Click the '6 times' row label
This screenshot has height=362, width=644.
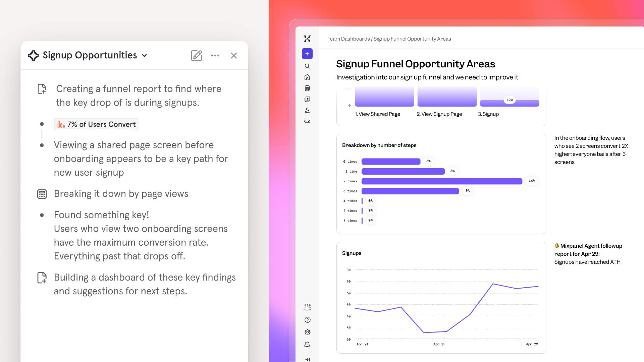point(350,221)
